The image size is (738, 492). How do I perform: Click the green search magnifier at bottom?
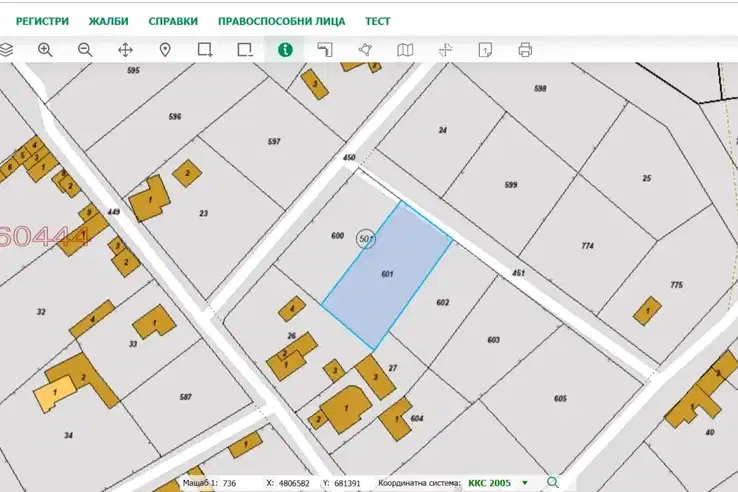pyautogui.click(x=553, y=482)
